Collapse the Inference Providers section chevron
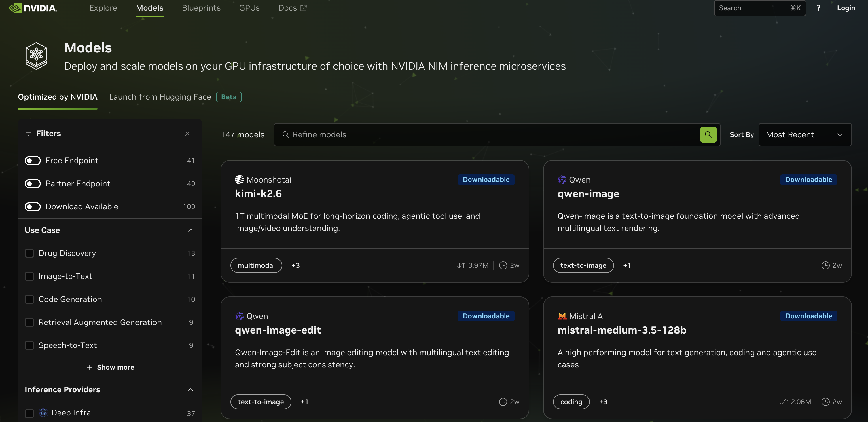 (191, 390)
